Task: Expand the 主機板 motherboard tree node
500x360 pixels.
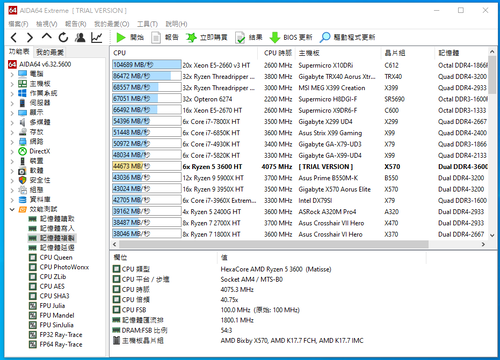Action: click(x=12, y=84)
